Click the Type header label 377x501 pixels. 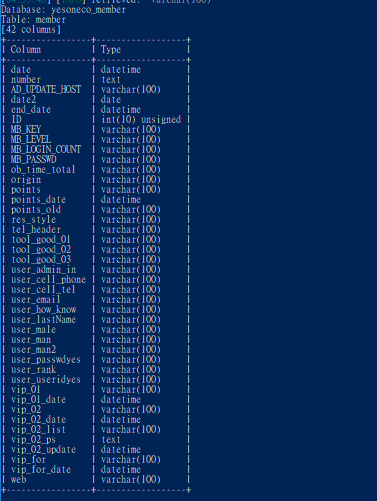coord(111,50)
